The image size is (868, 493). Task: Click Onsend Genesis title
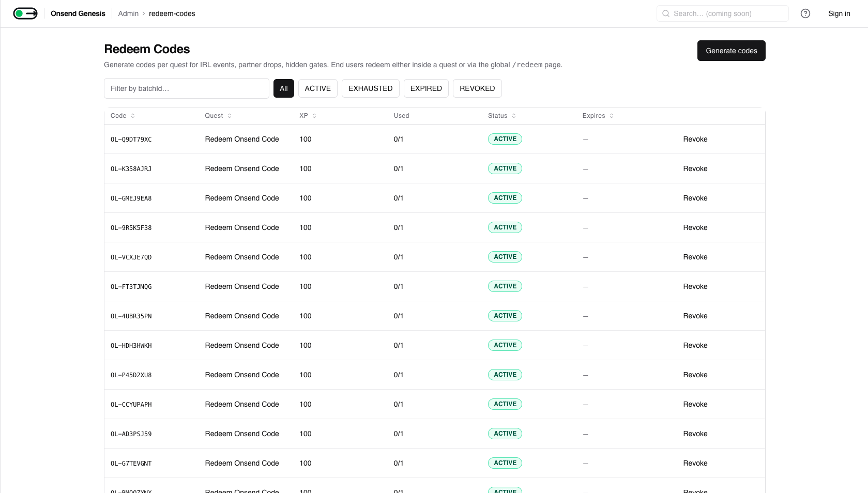(x=78, y=13)
